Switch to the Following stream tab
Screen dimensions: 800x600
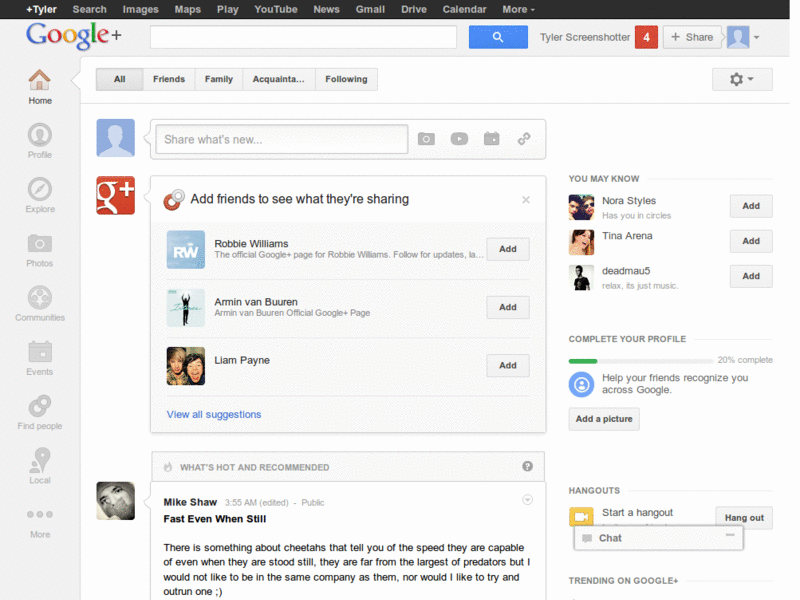pyautogui.click(x=346, y=79)
